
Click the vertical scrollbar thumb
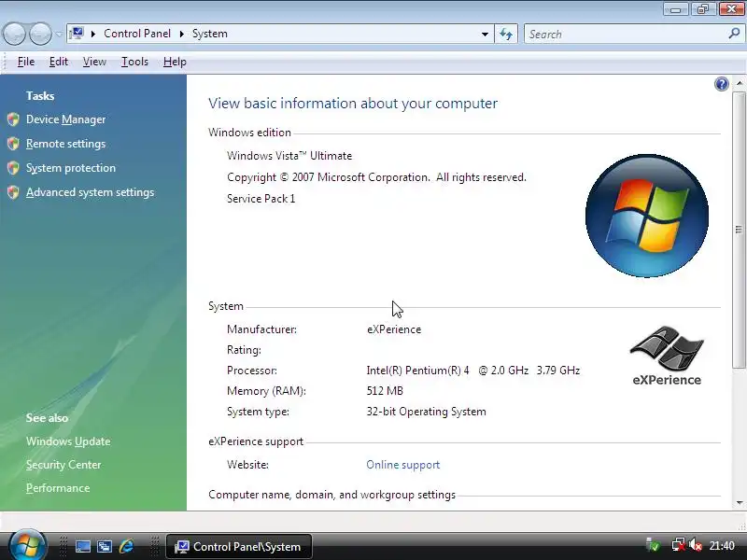pyautogui.click(x=739, y=230)
